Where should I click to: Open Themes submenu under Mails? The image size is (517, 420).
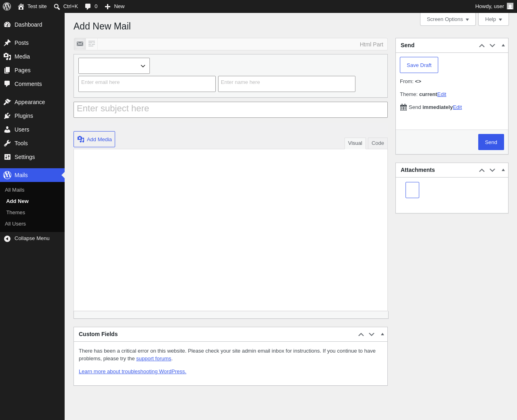pos(16,213)
